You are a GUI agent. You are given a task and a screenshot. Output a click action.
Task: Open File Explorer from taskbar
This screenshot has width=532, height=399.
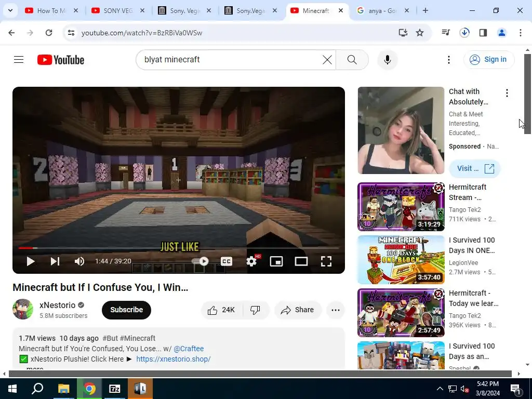pyautogui.click(x=63, y=389)
